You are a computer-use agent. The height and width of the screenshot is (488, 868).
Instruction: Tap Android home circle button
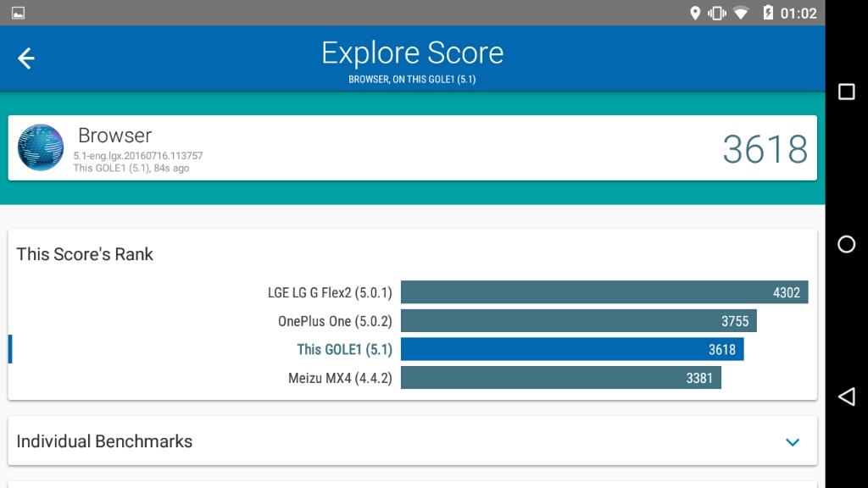(x=847, y=244)
